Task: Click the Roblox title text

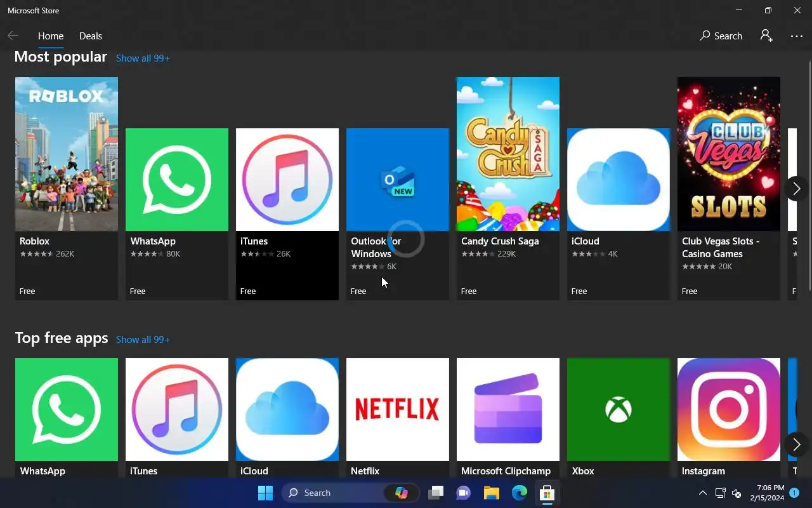Action: 34,241
